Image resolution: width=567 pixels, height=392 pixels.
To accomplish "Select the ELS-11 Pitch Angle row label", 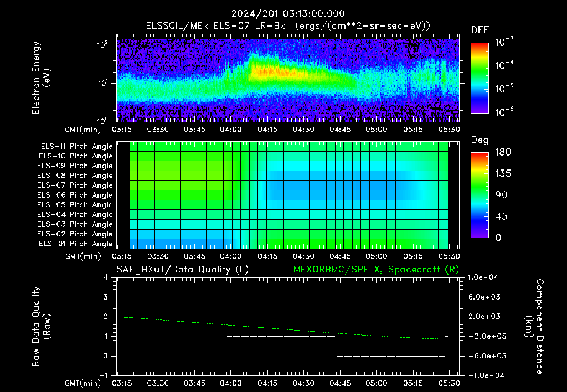I will [76, 147].
